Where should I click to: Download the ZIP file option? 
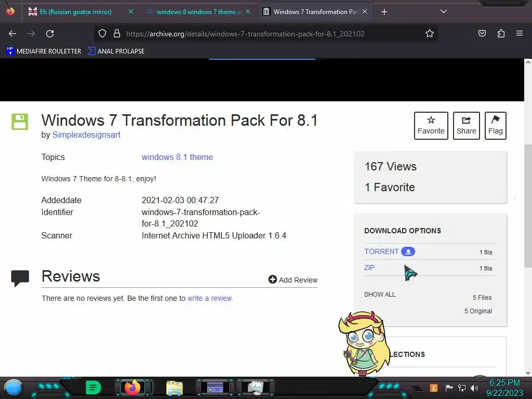(x=369, y=268)
